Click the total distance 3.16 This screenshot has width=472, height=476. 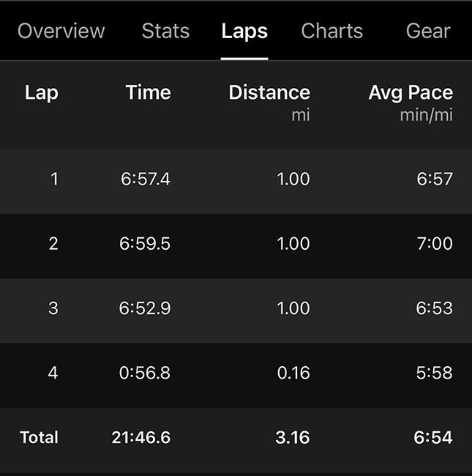pos(292,438)
